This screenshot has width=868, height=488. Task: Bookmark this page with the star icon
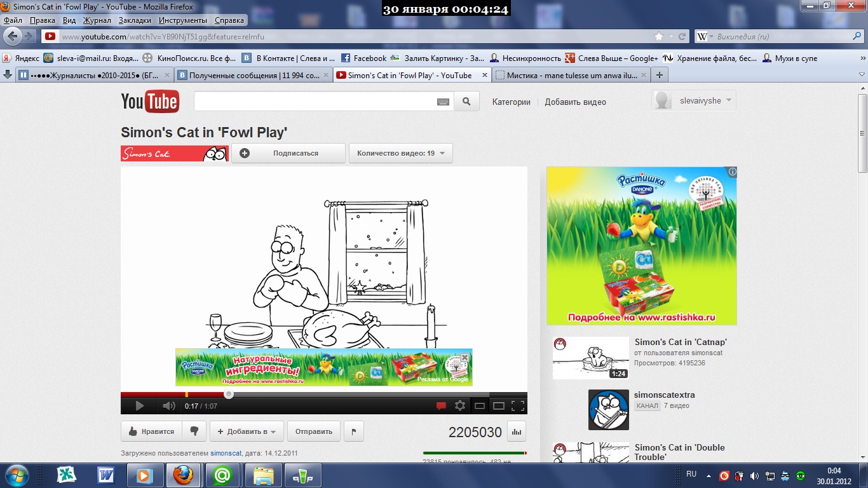(659, 36)
